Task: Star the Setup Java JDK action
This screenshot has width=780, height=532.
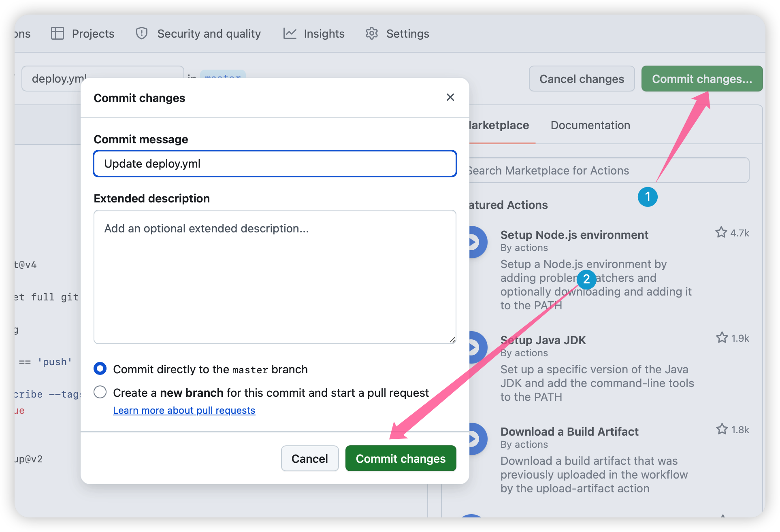Action: tap(722, 338)
